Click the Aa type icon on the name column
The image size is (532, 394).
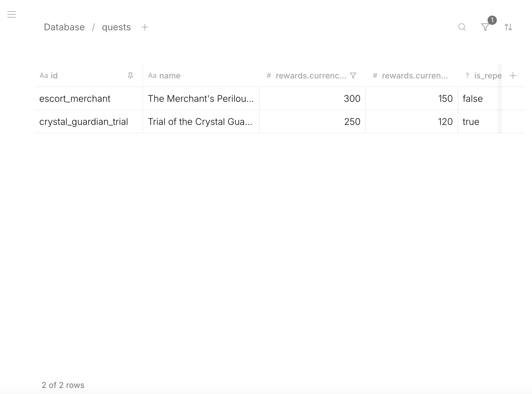click(152, 75)
